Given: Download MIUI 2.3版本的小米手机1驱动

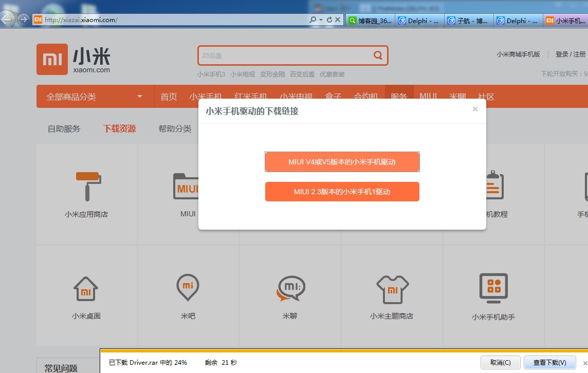Looking at the screenshot, I should tap(342, 192).
